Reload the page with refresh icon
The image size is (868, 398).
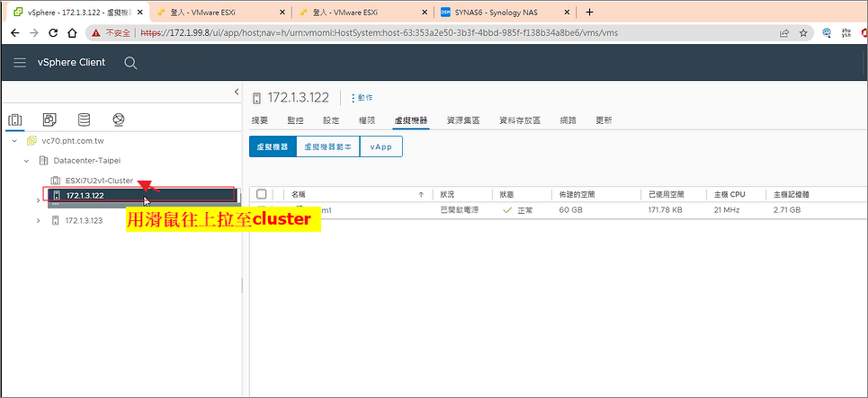[53, 33]
